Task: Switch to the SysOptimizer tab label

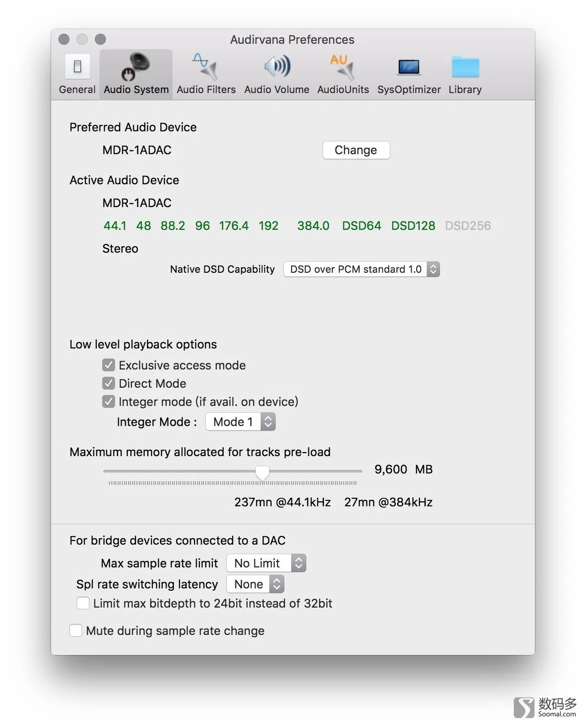Action: (409, 89)
